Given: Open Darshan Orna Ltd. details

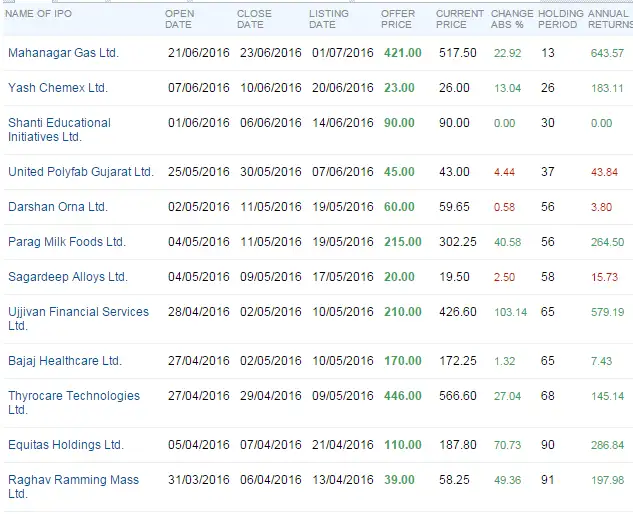Looking at the screenshot, I should tap(57, 207).
